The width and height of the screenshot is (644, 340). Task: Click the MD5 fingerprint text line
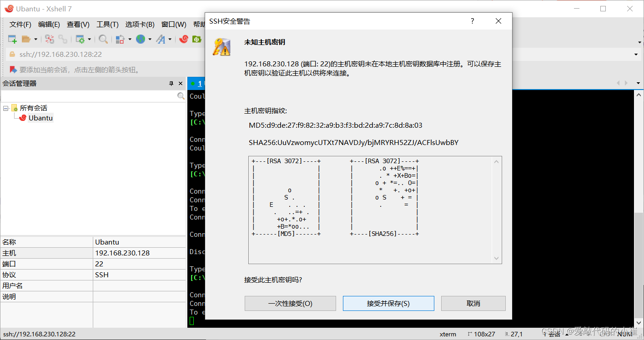(335, 125)
